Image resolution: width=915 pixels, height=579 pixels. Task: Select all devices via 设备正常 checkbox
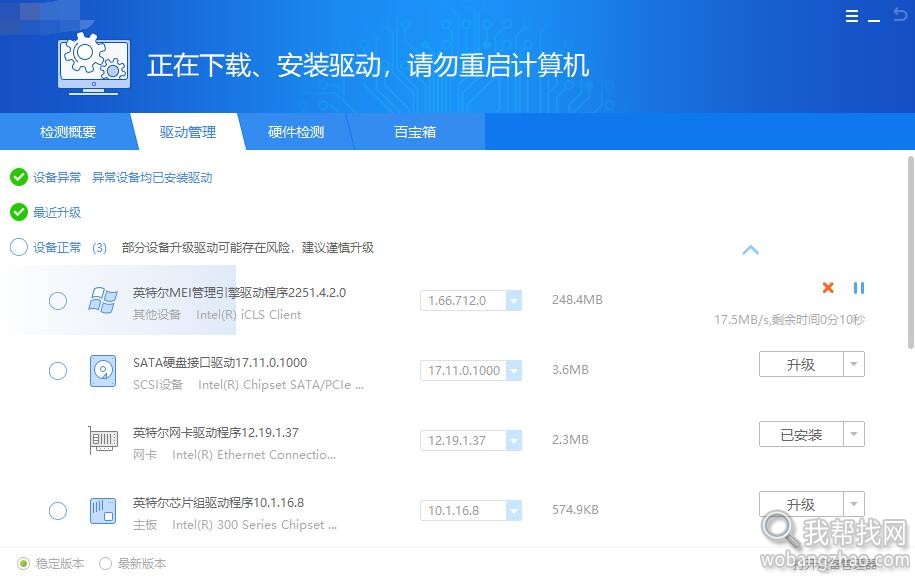point(19,247)
